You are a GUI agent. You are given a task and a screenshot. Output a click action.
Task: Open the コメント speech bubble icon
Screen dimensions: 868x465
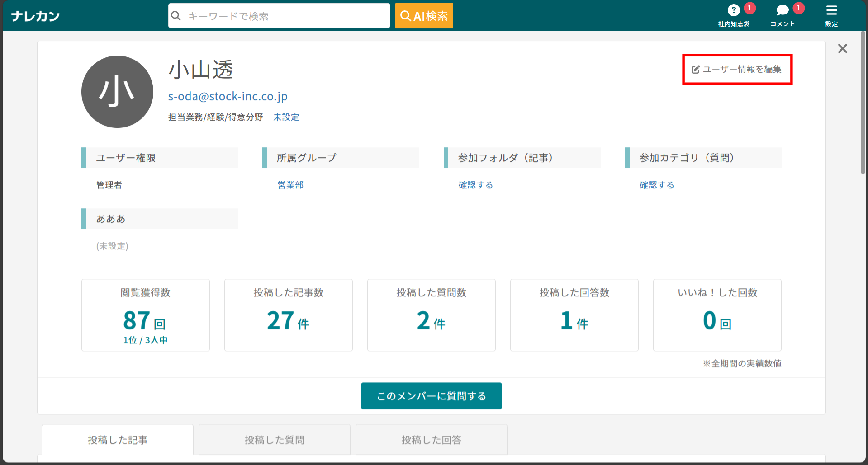tap(782, 10)
